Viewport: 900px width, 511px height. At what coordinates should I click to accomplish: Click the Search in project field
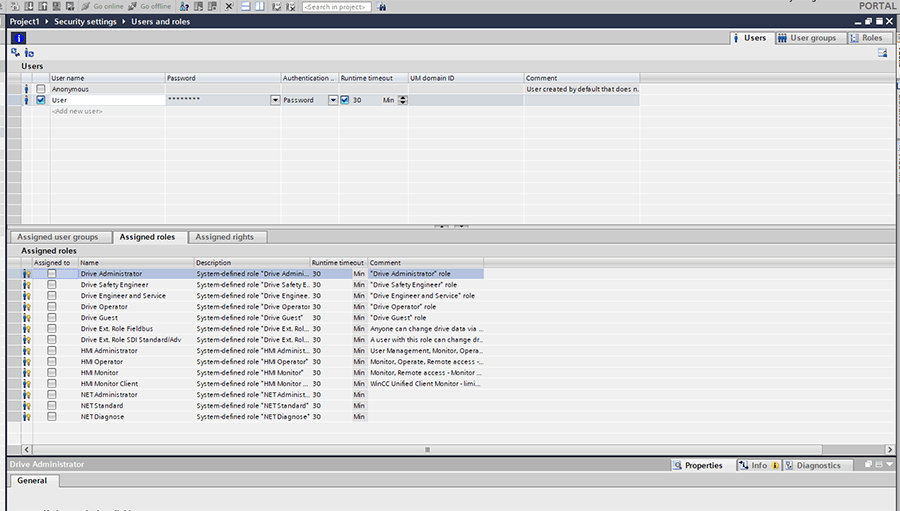point(336,7)
